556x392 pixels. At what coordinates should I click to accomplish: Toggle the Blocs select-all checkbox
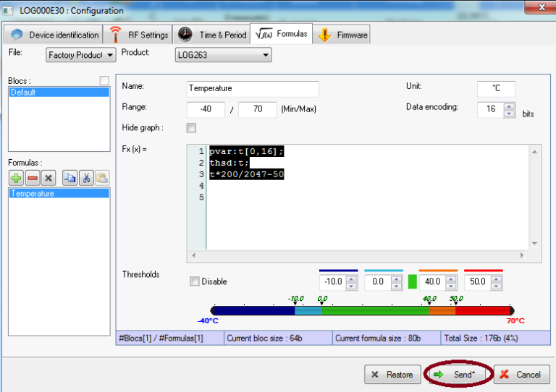(104, 81)
